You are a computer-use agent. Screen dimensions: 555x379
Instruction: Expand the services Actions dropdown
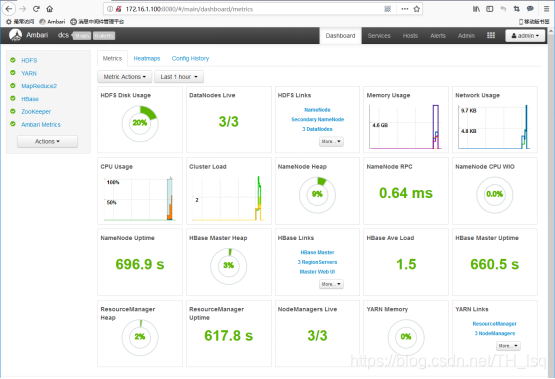(x=47, y=142)
